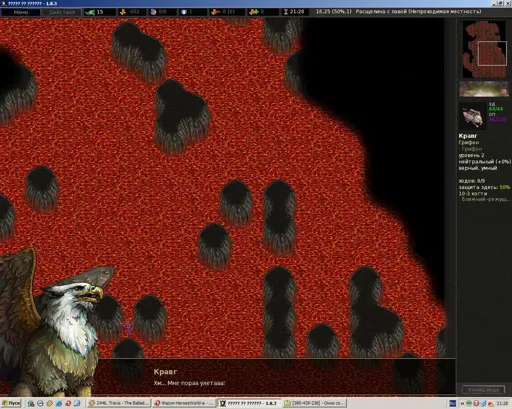Click the time-of-day landscape image
This screenshot has height=409, width=512.
click(x=484, y=89)
